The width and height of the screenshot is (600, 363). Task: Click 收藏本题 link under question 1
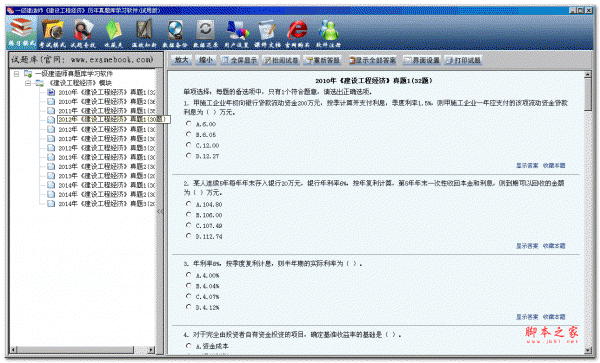[x=554, y=165]
